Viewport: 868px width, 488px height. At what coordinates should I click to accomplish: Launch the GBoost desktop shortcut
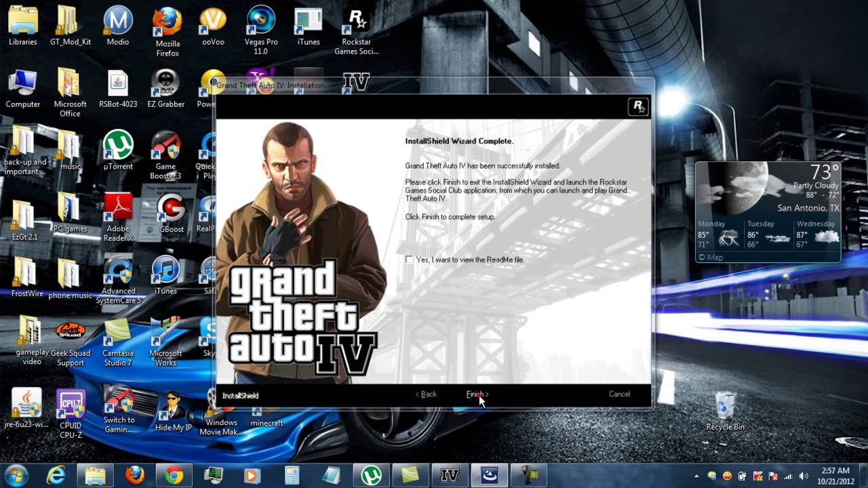172,213
